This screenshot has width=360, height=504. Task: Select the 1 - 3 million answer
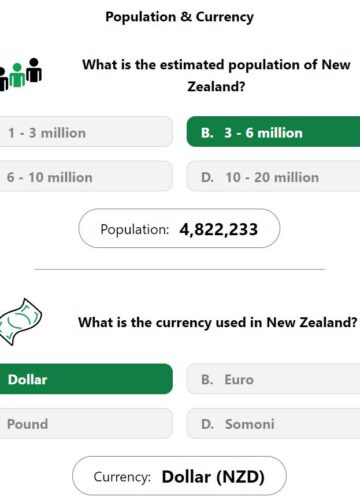click(x=86, y=132)
